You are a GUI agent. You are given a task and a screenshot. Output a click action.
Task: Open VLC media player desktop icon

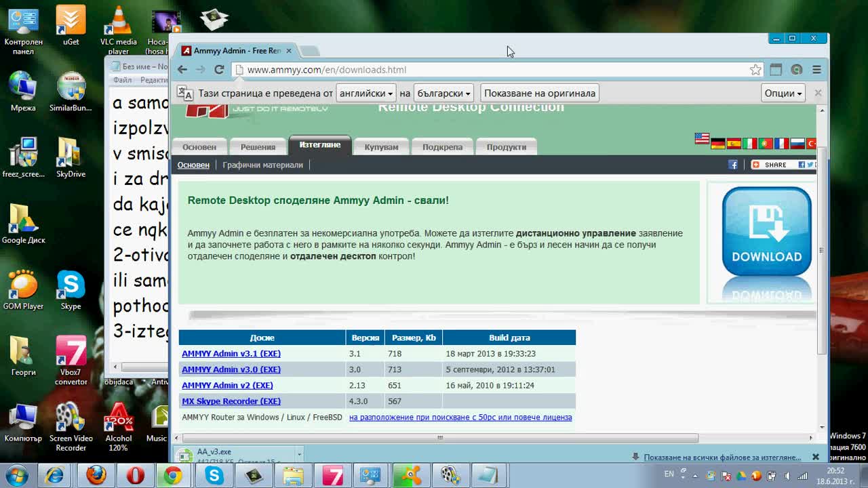(119, 30)
